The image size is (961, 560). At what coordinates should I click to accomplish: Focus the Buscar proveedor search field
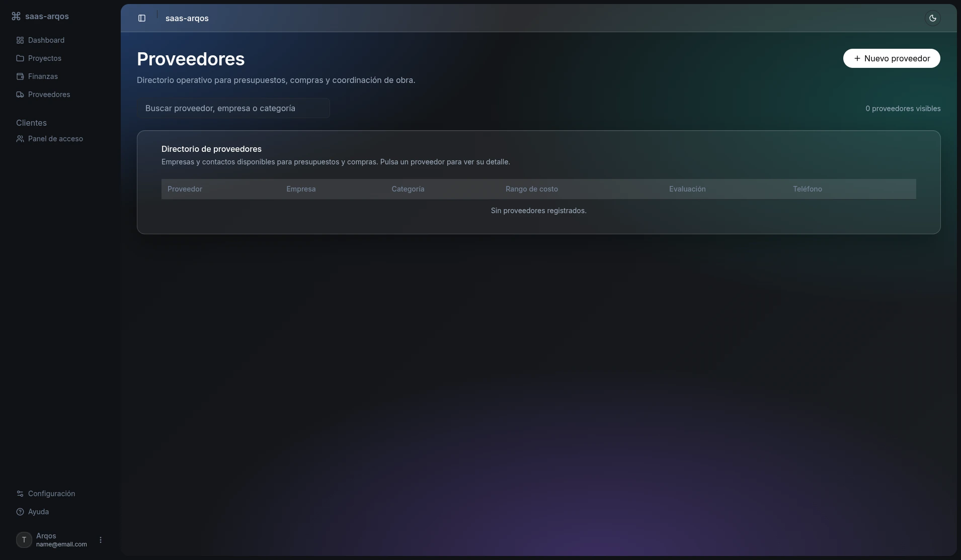233,108
